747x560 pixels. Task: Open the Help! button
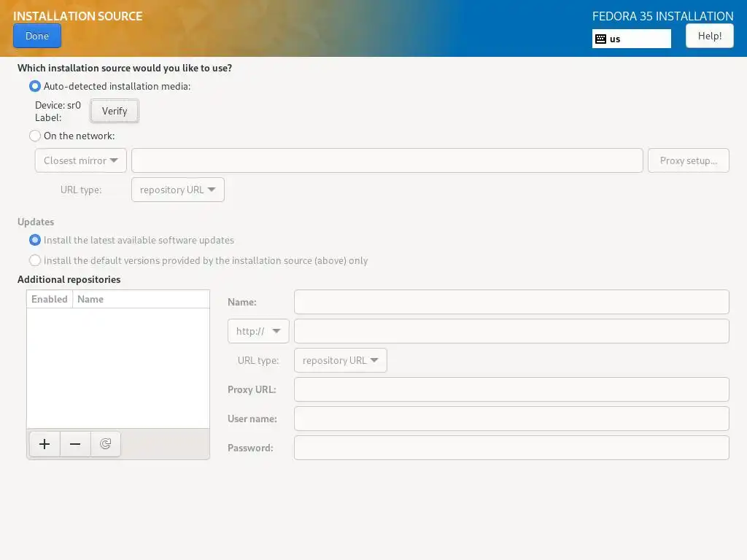coord(709,36)
